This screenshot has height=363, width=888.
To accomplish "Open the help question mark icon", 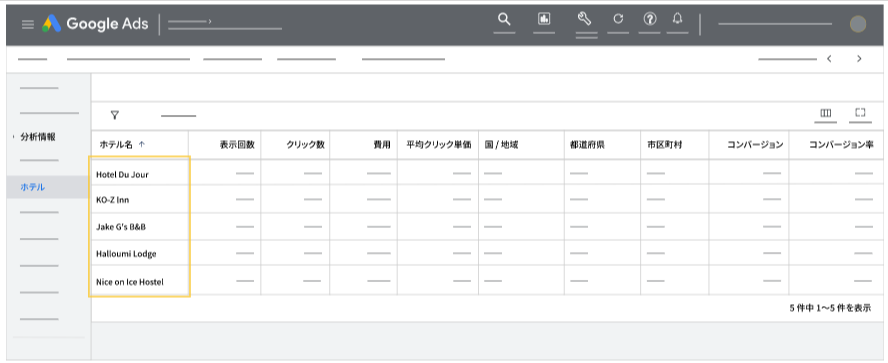I will 650,19.
